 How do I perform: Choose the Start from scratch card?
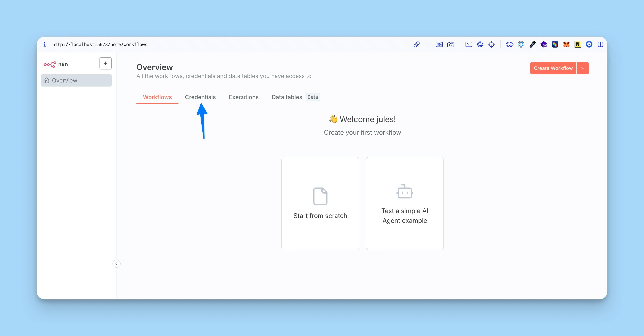[320, 203]
